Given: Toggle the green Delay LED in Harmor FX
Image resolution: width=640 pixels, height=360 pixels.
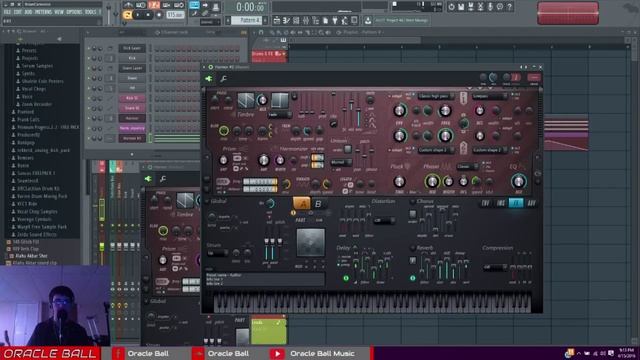Looking at the screenshot, I should pyautogui.click(x=346, y=278).
